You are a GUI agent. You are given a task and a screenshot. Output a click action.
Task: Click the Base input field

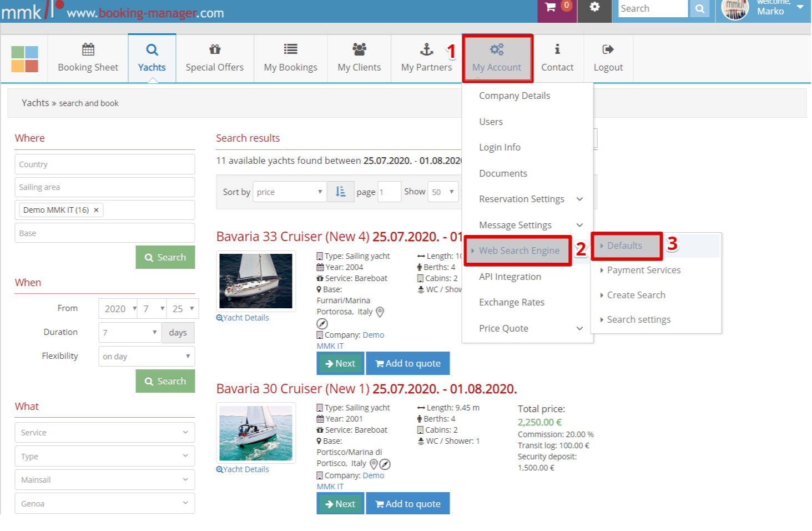click(x=105, y=233)
